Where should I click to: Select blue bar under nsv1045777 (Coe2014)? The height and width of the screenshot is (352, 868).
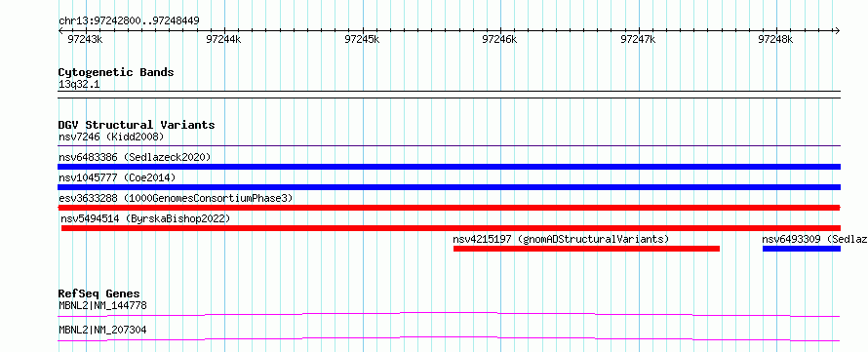point(450,187)
